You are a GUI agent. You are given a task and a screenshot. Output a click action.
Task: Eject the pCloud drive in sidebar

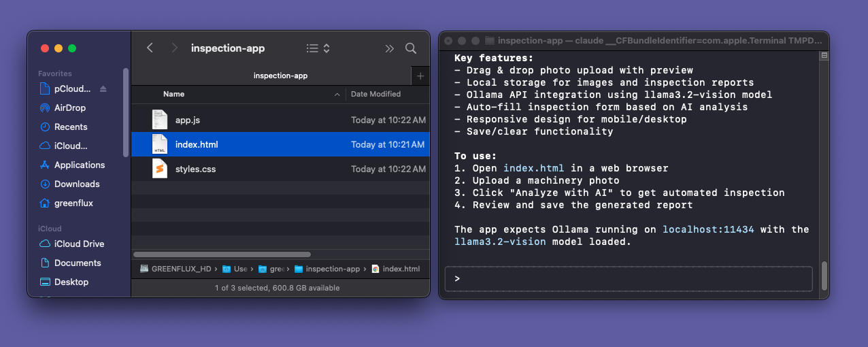tap(103, 89)
